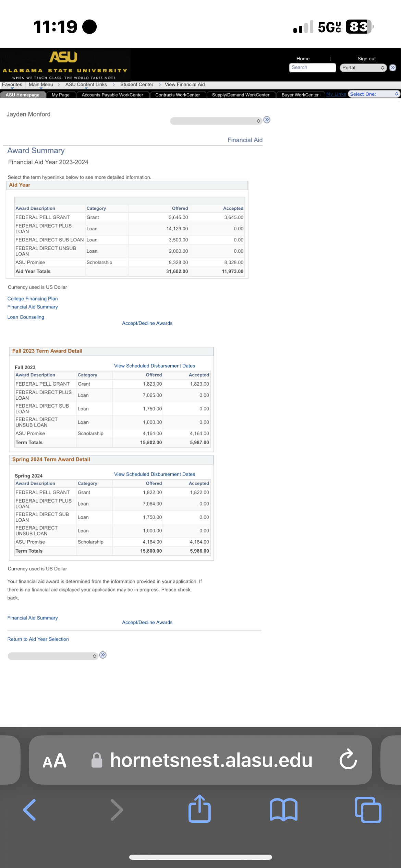Screen dimensions: 401x868
Task: Click the Jayden Monford name text
Action: tap(28, 114)
